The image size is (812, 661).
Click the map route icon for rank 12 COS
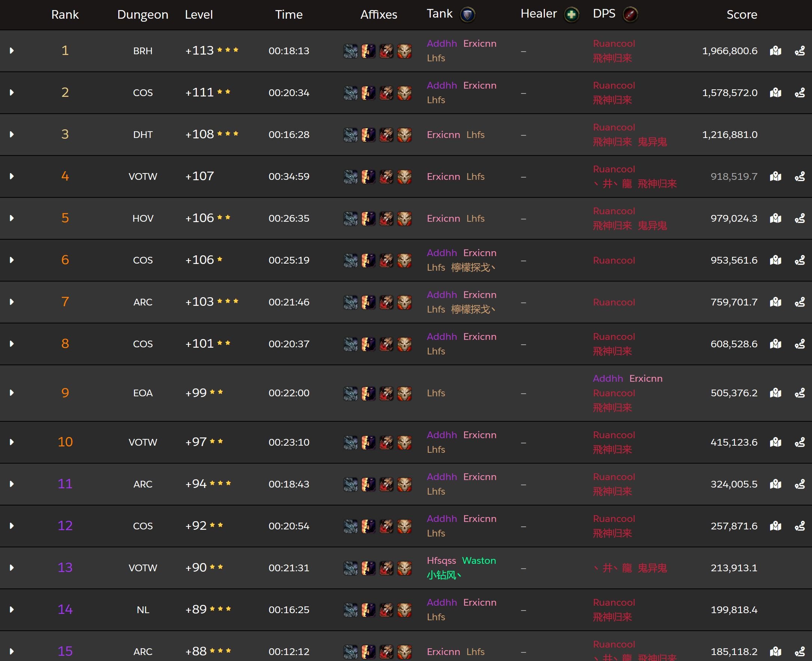click(x=775, y=526)
